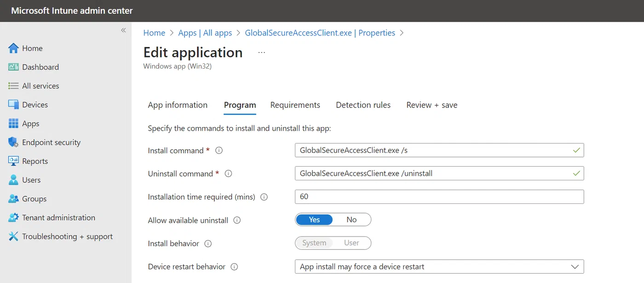Image resolution: width=644 pixels, height=283 pixels.
Task: Open Endpoint security in left navigation
Action: pos(51,143)
